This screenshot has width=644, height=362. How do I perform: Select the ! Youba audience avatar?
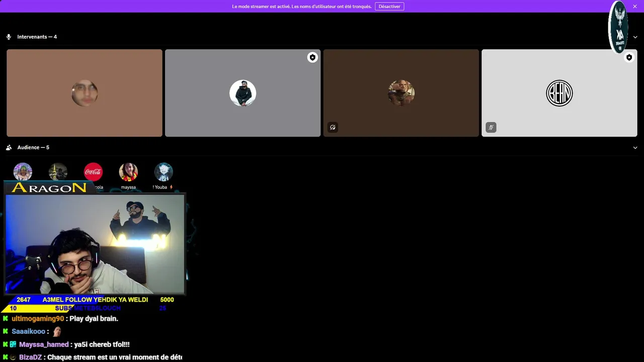[164, 172]
